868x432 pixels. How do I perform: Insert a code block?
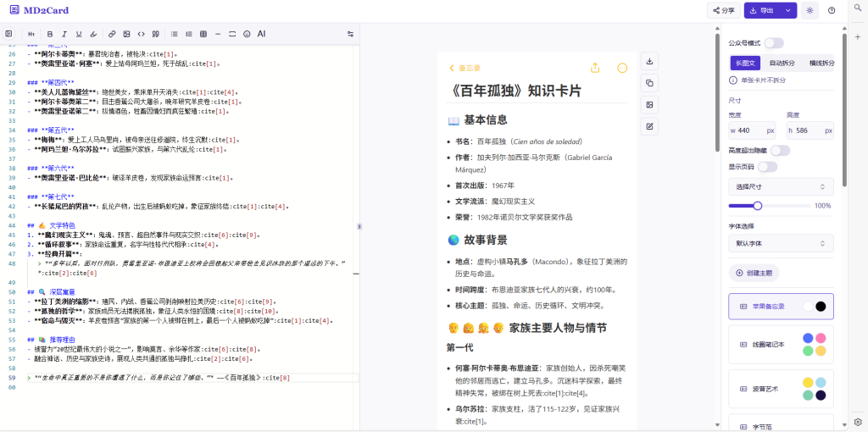(142, 34)
